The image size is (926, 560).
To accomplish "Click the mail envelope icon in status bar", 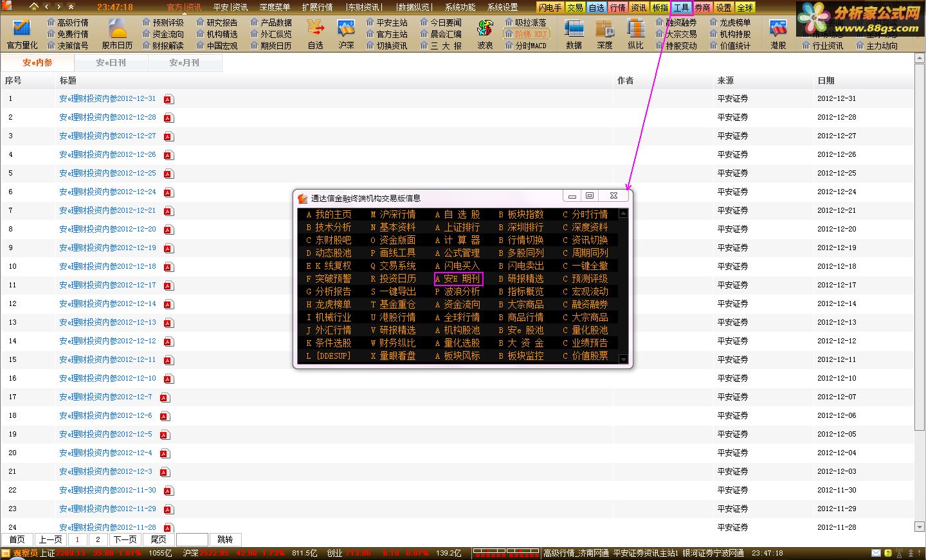I will [876, 553].
